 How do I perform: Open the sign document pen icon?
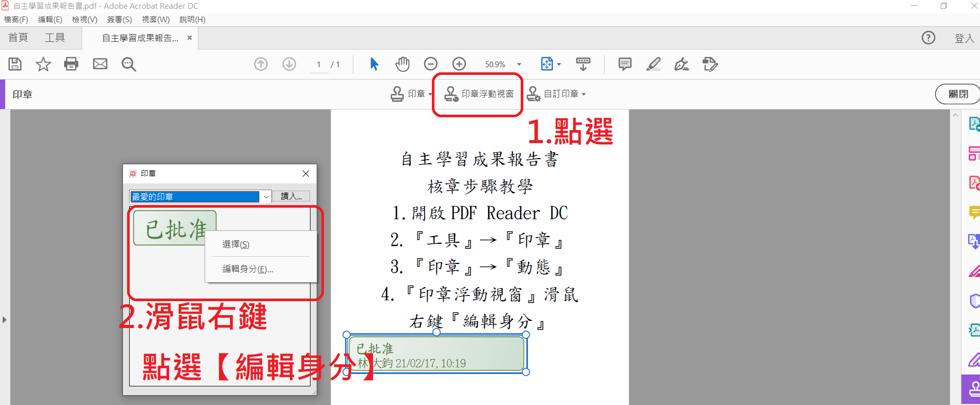tap(682, 64)
